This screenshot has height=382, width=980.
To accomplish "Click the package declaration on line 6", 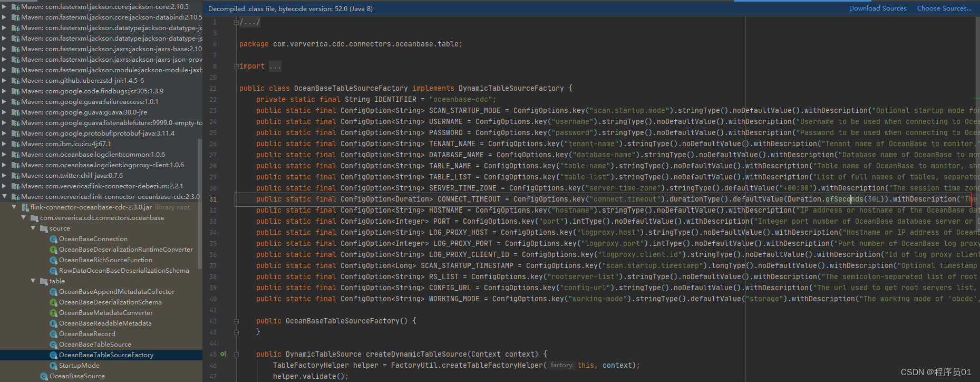I will pos(351,44).
